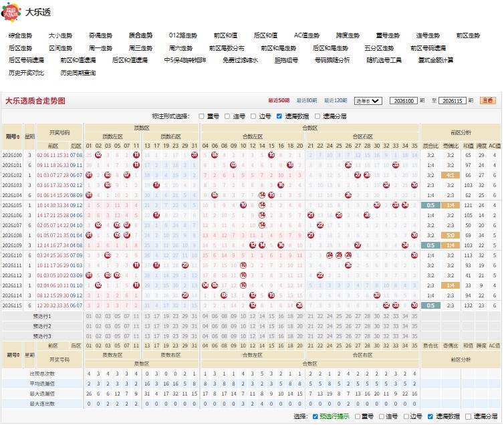Pick number 01 in 预选行1 row
Viewport: 504px width, 425px height.
89,316
